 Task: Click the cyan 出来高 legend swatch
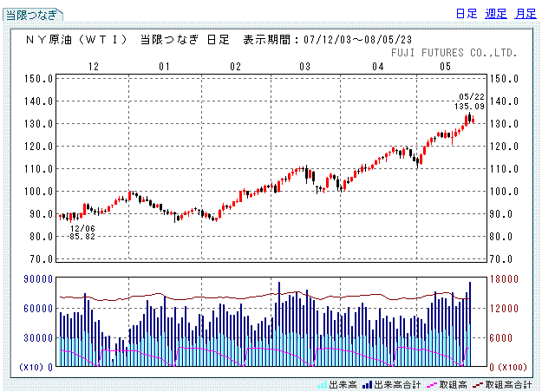coord(322,383)
